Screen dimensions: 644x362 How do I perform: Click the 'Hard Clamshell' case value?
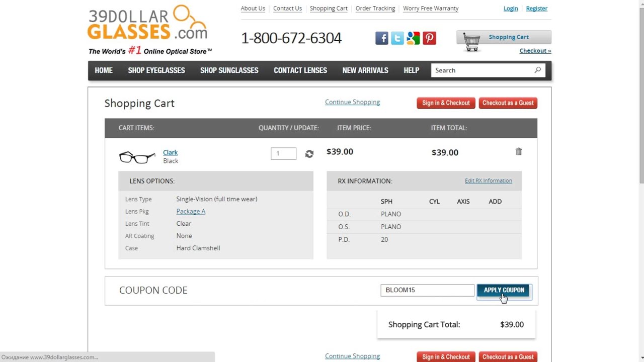point(198,248)
